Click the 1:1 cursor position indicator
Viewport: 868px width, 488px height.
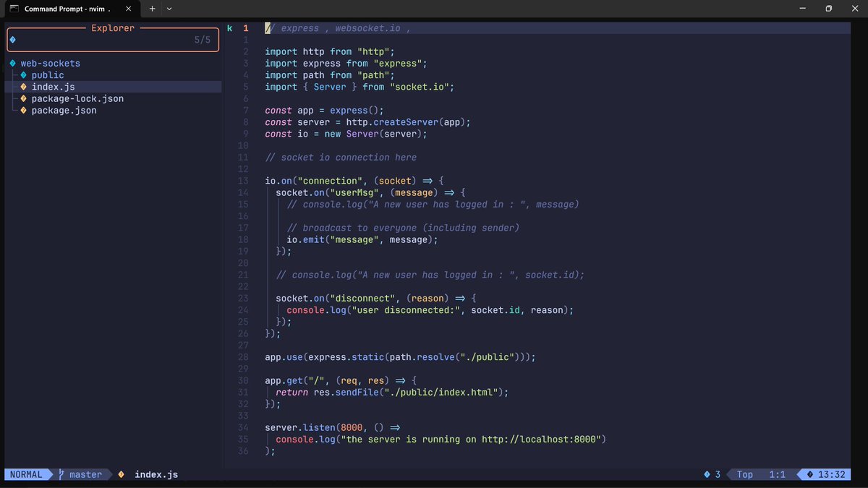[x=777, y=474]
